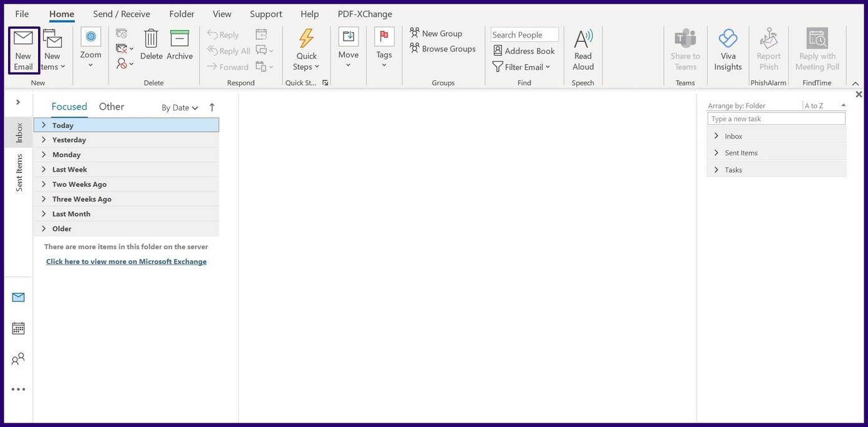Click Read Aloud
Viewport: 868px width, 427px height.
coord(583,50)
